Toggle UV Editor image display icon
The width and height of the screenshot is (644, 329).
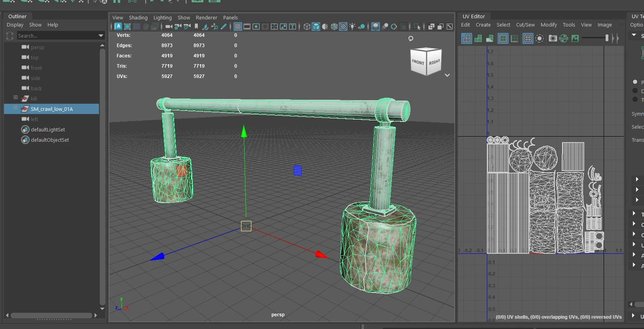(575, 38)
